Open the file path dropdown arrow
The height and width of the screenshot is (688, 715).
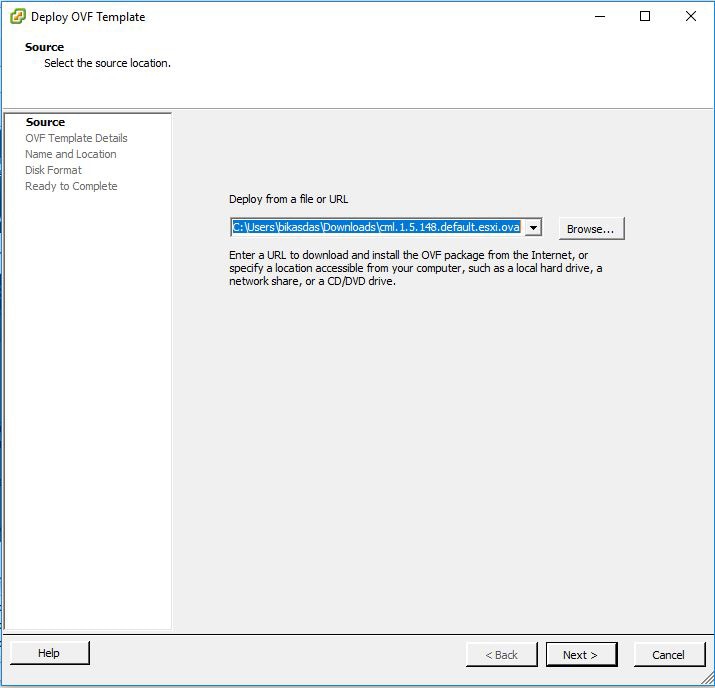tap(533, 227)
